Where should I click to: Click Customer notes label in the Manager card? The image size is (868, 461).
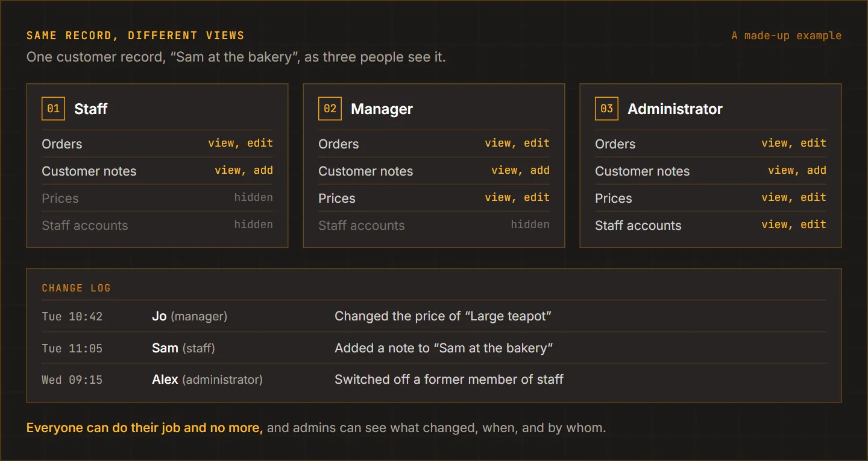(366, 171)
